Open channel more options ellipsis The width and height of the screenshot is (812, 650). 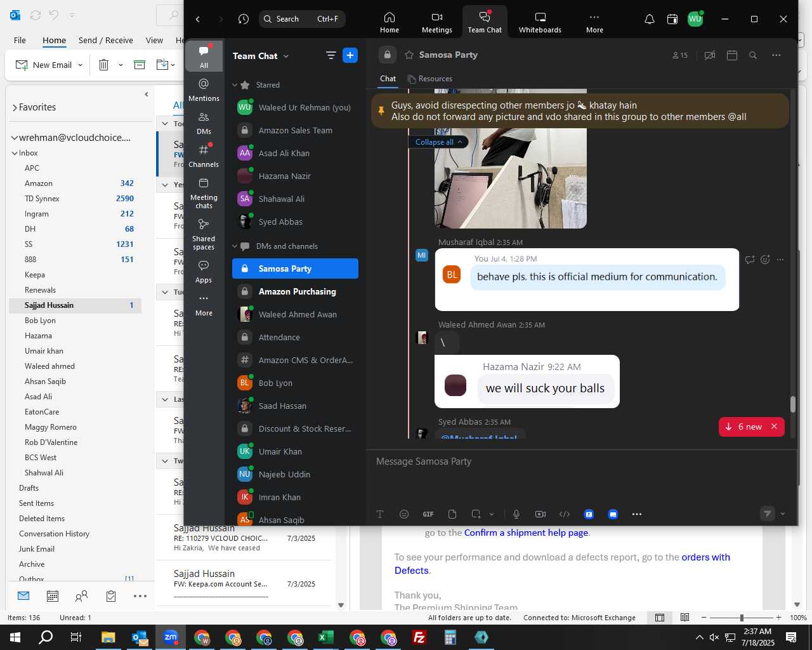(x=776, y=55)
